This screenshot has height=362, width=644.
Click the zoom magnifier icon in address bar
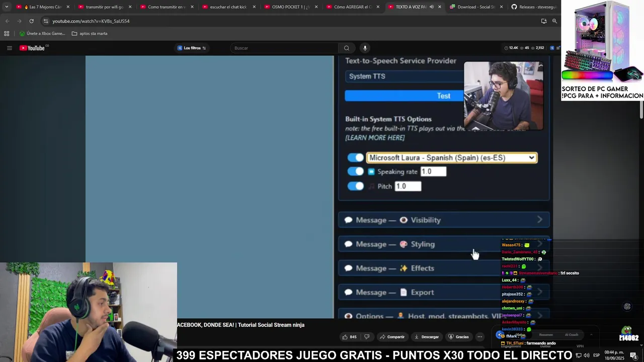(x=554, y=21)
